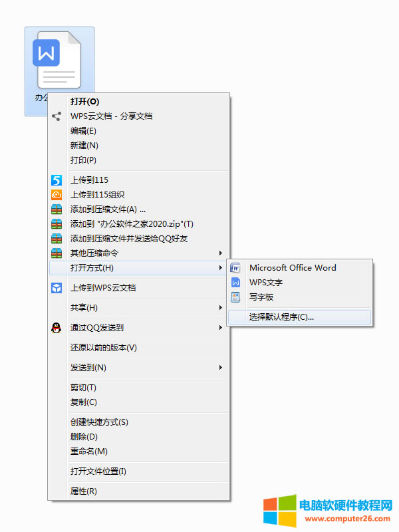Expand the 共享(H) submenu arrow

click(x=221, y=308)
